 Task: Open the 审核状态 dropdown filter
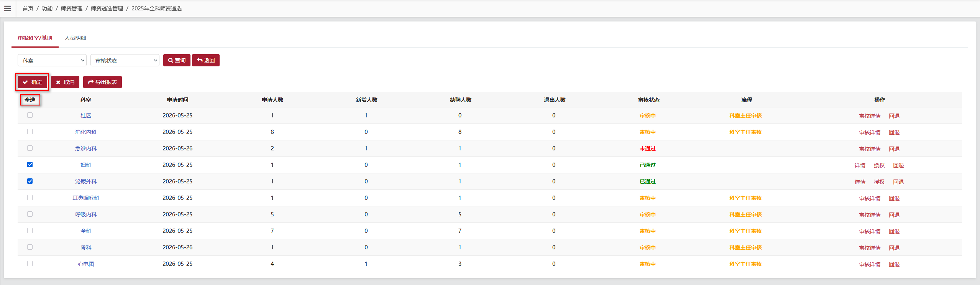[x=125, y=60]
